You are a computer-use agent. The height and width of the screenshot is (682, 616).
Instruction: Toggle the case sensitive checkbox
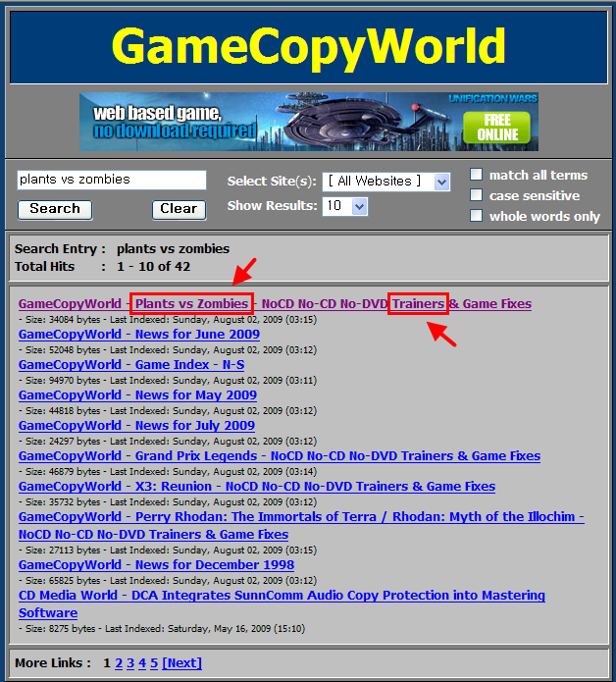[476, 195]
